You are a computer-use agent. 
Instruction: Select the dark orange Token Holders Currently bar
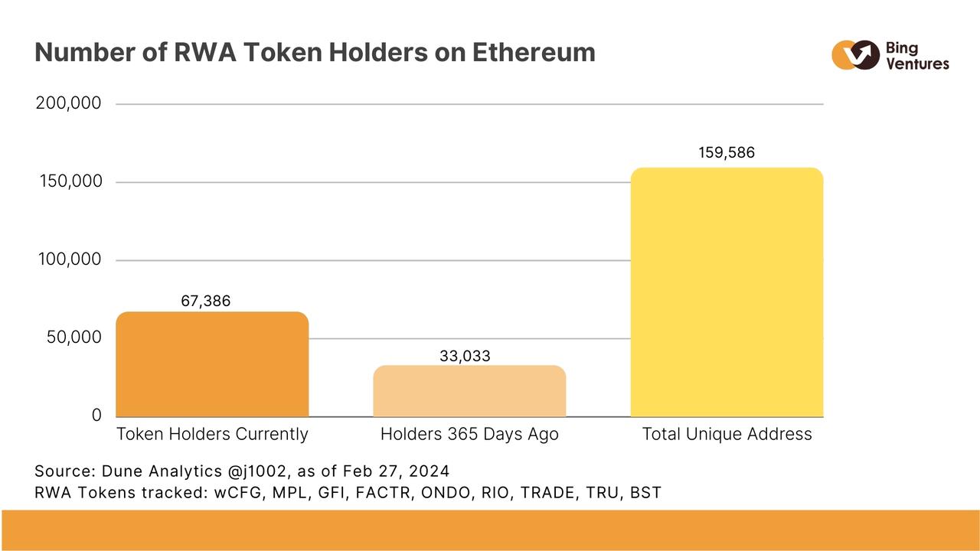coord(212,364)
